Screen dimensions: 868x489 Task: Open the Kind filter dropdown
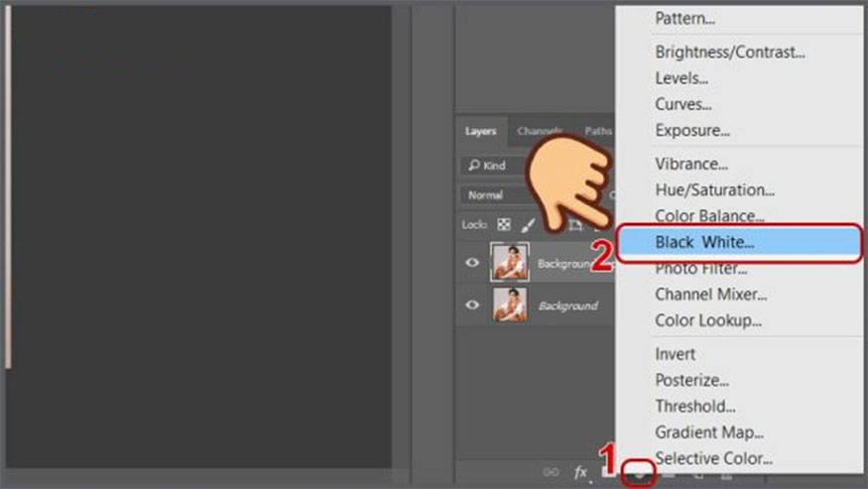(493, 165)
